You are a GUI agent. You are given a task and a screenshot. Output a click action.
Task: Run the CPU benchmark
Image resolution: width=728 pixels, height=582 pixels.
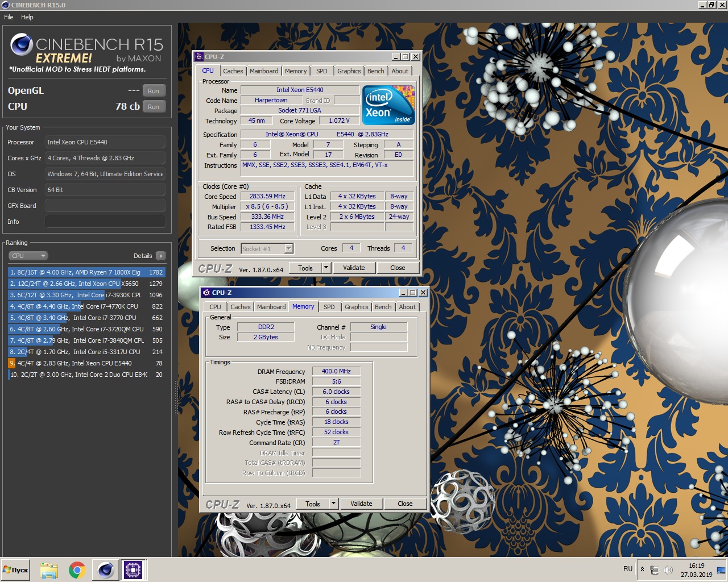154,107
